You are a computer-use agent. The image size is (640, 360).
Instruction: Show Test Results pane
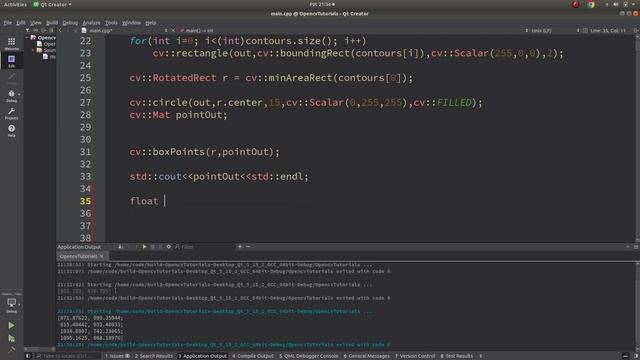pos(456,356)
